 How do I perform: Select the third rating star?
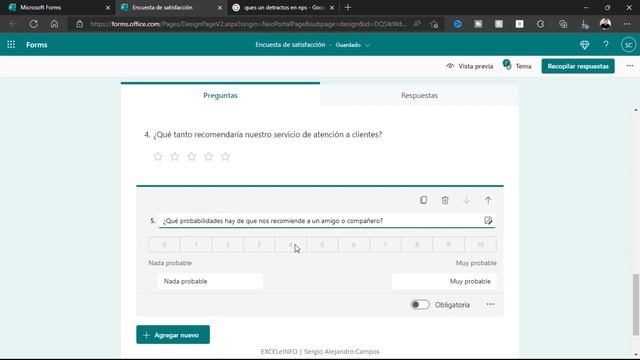tap(191, 156)
